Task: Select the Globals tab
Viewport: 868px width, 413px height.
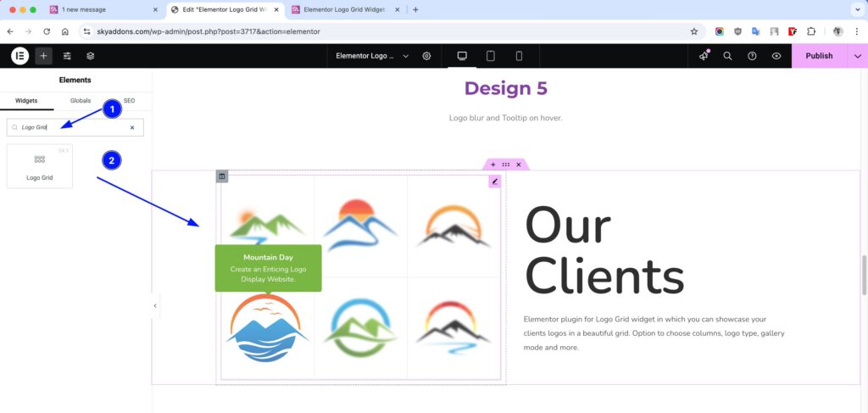Action: click(x=81, y=101)
